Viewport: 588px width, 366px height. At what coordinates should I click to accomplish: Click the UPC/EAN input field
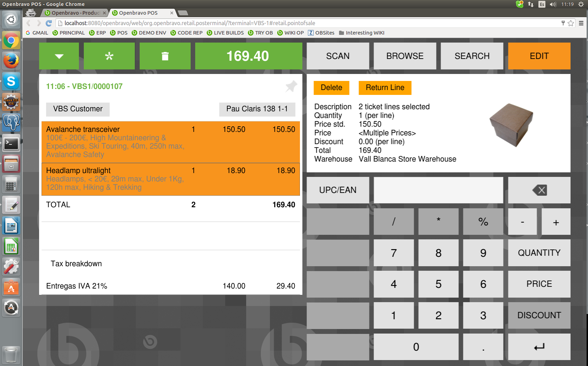[438, 190]
